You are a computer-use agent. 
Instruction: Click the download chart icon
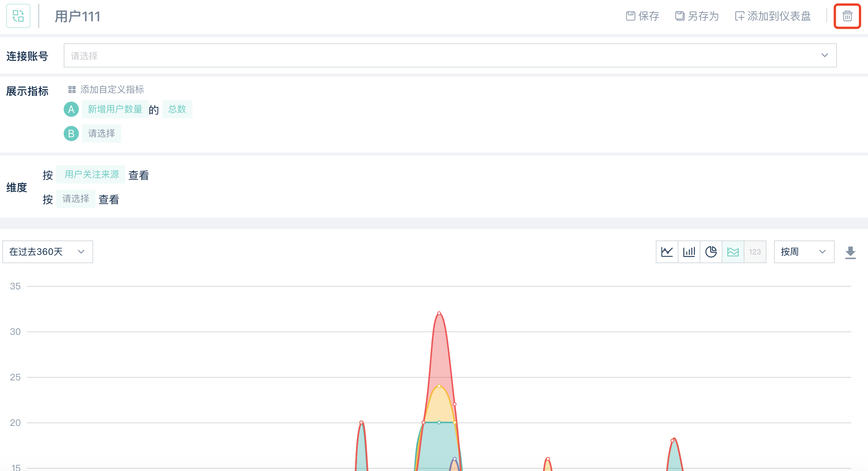851,253
